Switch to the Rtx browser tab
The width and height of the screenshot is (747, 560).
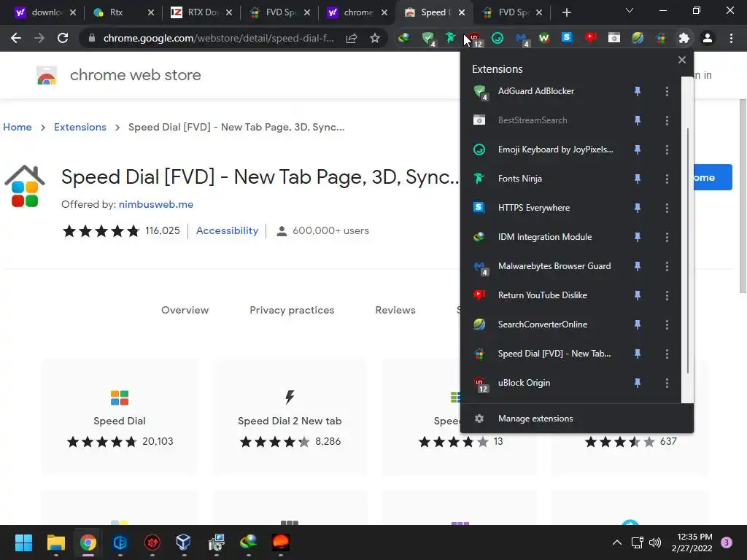tap(124, 12)
